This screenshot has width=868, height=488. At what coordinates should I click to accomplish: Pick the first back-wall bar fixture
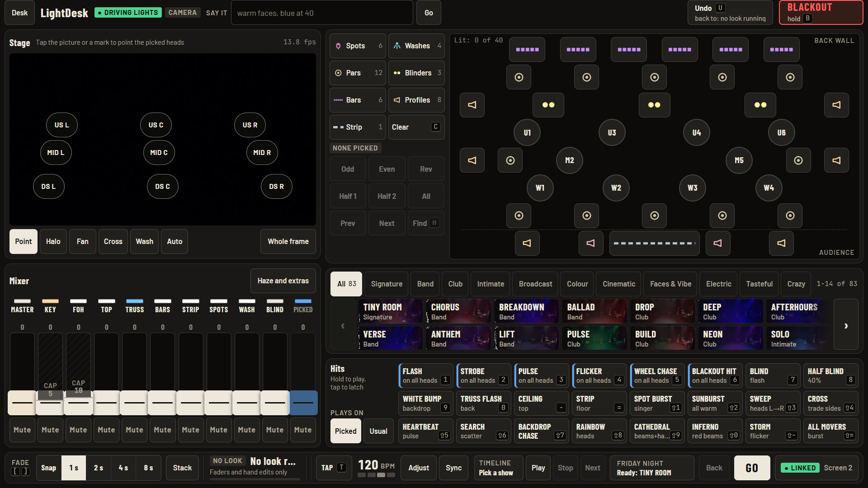[x=527, y=49]
